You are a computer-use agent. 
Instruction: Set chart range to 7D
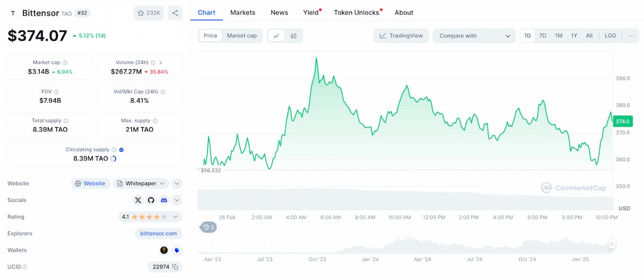[x=543, y=35]
